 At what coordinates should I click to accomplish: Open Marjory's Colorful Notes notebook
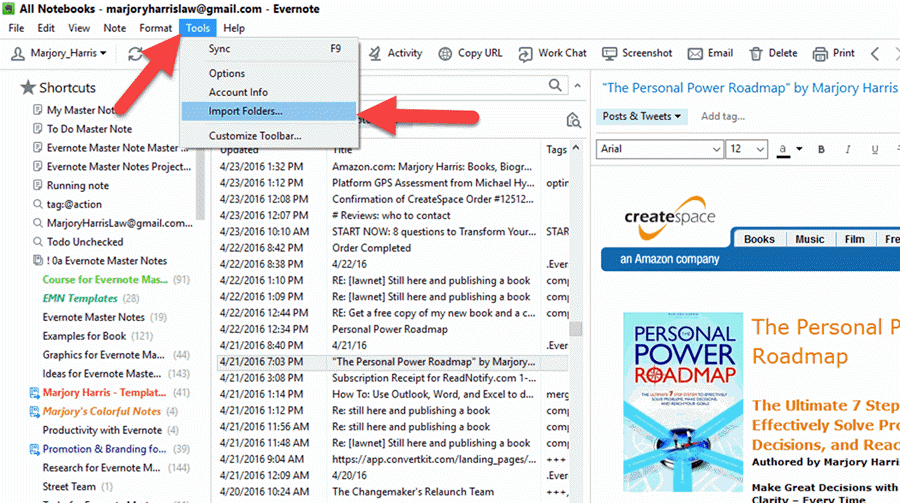pyautogui.click(x=102, y=411)
